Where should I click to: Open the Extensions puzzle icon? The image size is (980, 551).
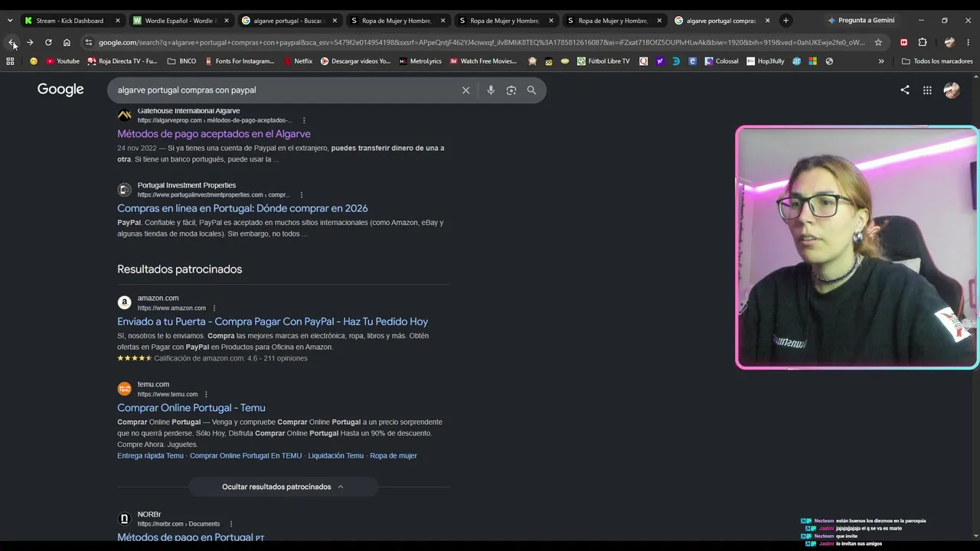(923, 43)
